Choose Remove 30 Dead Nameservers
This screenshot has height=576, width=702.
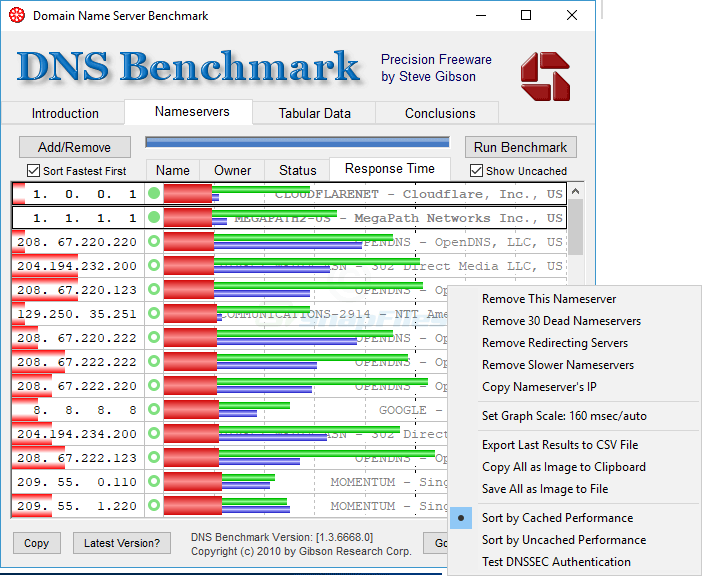tap(561, 321)
